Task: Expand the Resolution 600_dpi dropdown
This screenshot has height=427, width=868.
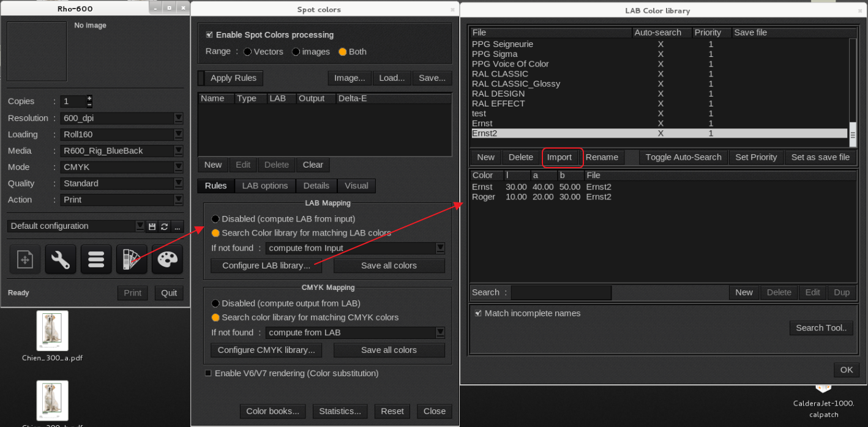Action: coord(178,118)
